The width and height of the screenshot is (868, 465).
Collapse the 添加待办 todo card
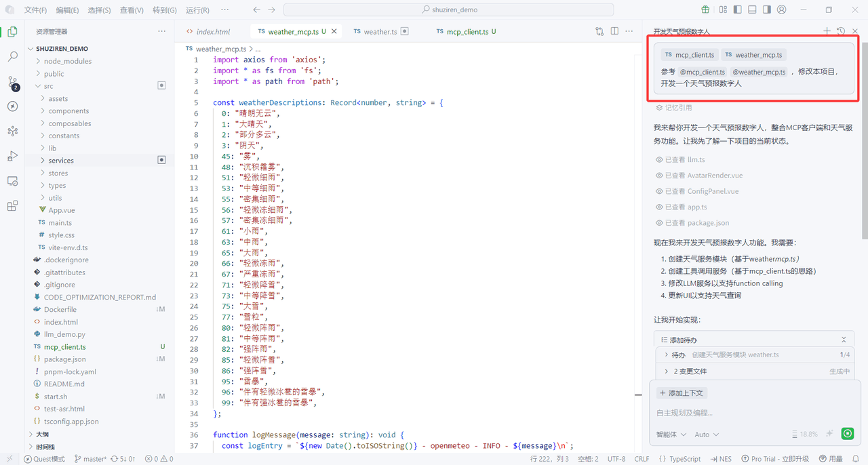point(844,340)
